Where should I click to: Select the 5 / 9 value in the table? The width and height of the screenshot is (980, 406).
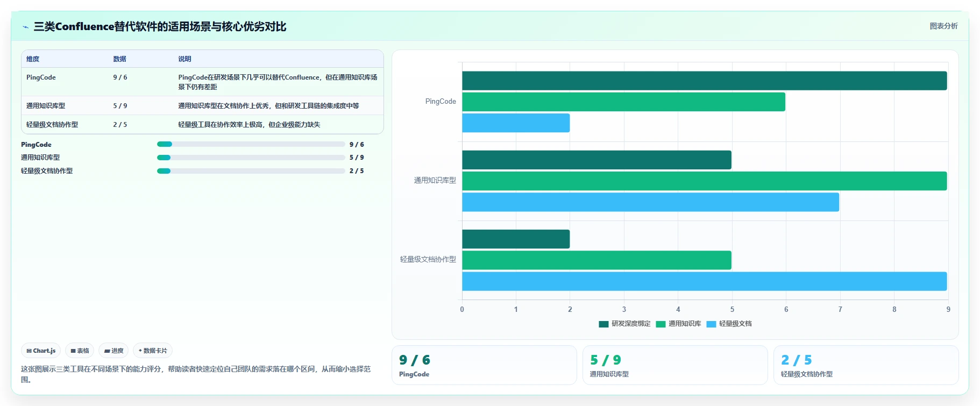(120, 106)
